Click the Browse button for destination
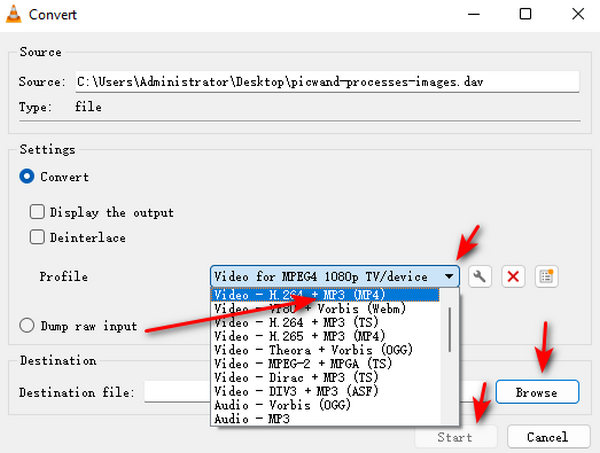Screen dimensions: 600x453 (x=537, y=392)
